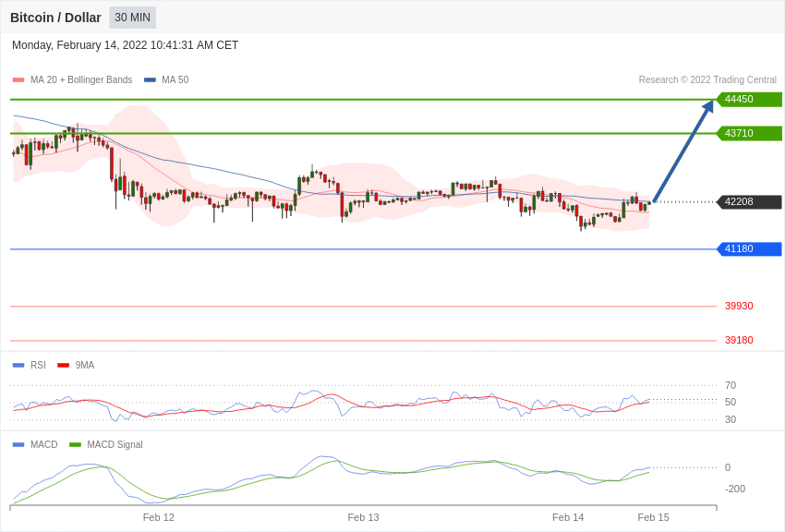Screen dimensions: 785x532
Task: Click the MA 50 legend swatch
Action: click(150, 80)
